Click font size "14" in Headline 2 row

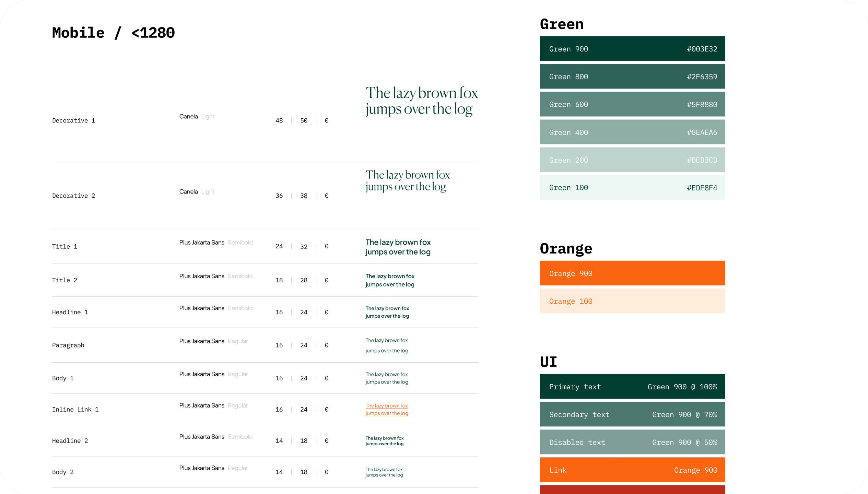(279, 440)
